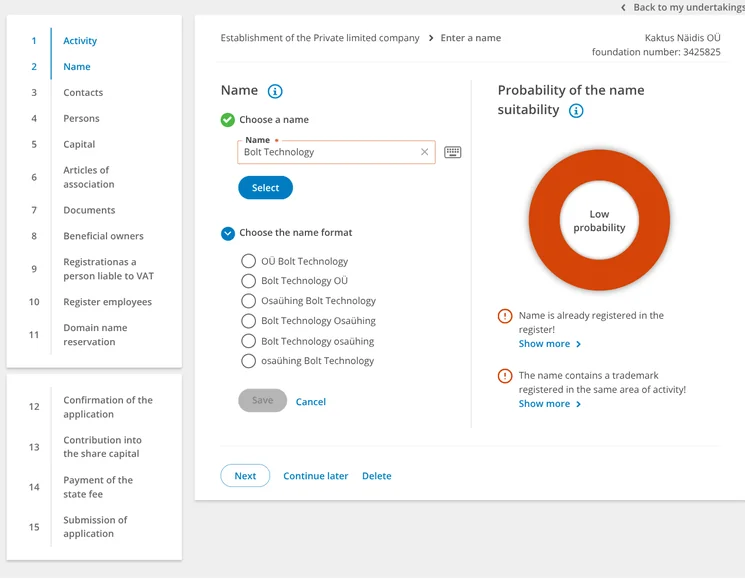The height and width of the screenshot is (581, 745).
Task: Open step 5 Capital
Action: point(79,144)
